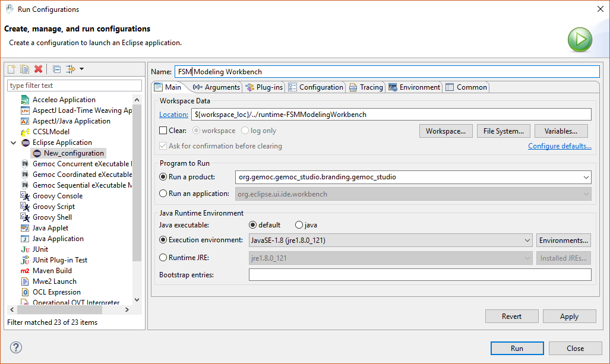This screenshot has width=610, height=364.
Task: Switch to the Common tab
Action: click(x=466, y=87)
